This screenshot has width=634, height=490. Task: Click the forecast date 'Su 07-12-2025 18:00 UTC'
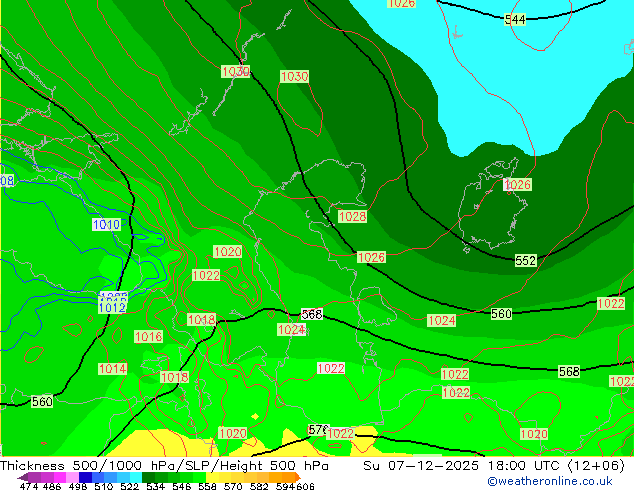(x=463, y=466)
